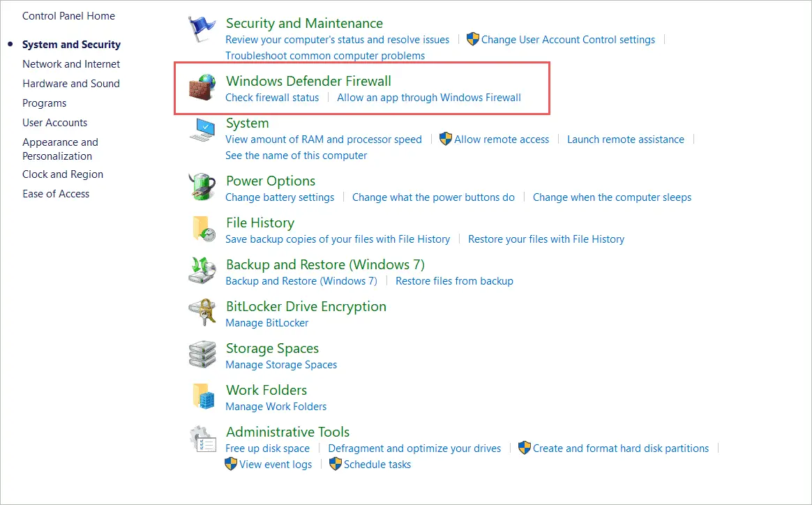Image resolution: width=812 pixels, height=505 pixels.
Task: Open Defragment and optimize your drives
Action: click(x=414, y=448)
